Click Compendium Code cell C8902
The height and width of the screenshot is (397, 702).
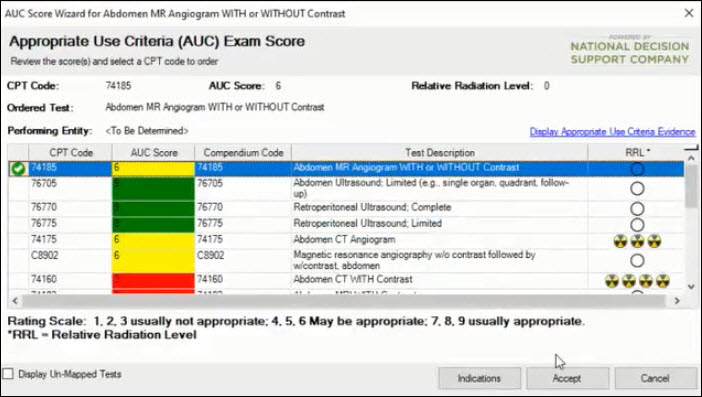(243, 260)
